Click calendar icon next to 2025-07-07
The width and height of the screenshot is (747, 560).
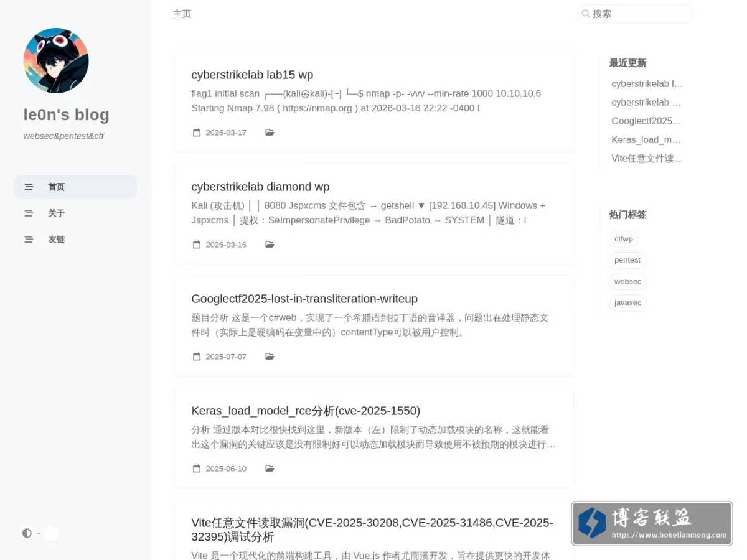pyautogui.click(x=197, y=357)
